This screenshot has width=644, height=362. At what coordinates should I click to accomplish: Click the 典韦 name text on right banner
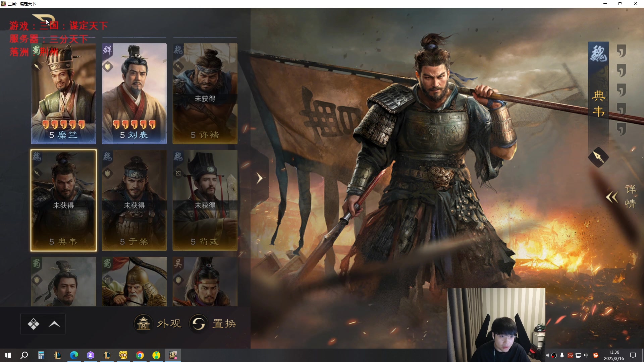tap(598, 104)
